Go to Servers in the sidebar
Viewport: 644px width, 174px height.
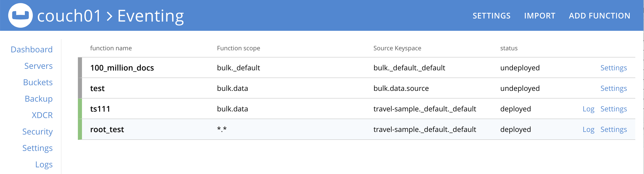coord(38,66)
